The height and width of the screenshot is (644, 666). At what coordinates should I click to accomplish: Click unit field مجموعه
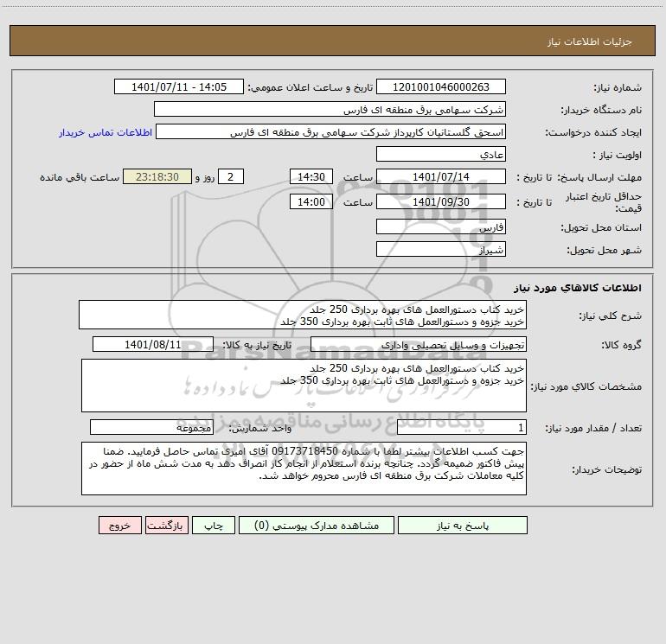coord(151,427)
